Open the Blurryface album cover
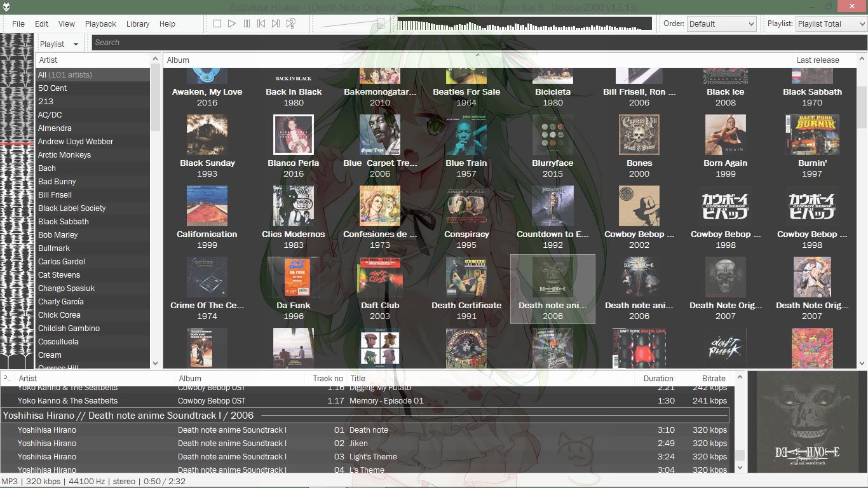Image resolution: width=868 pixels, height=488 pixels. pyautogui.click(x=552, y=135)
